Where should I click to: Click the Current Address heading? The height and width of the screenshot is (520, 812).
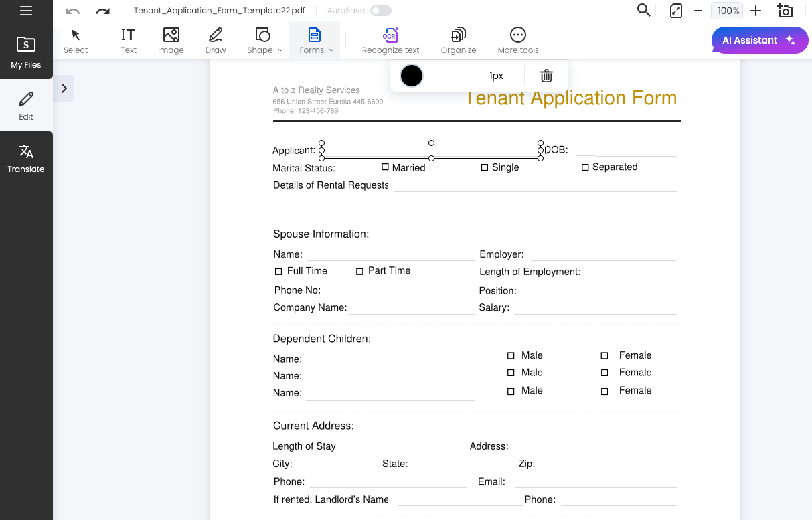tap(313, 426)
